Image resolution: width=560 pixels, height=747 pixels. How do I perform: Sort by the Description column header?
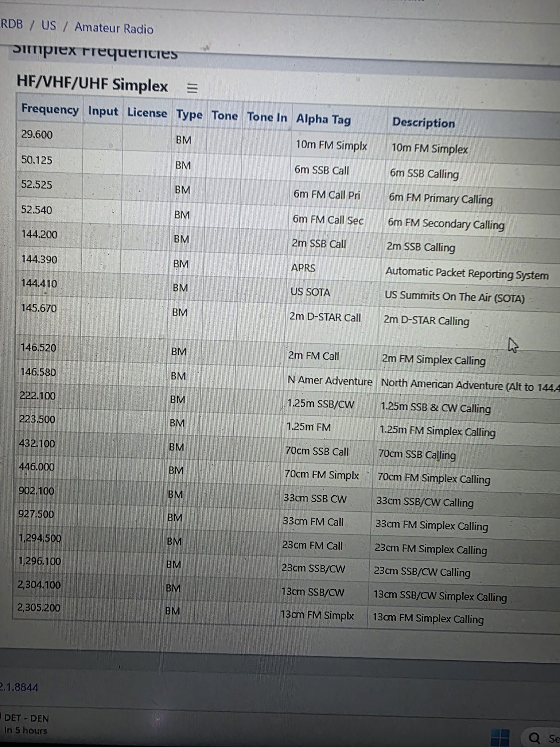coord(423,123)
